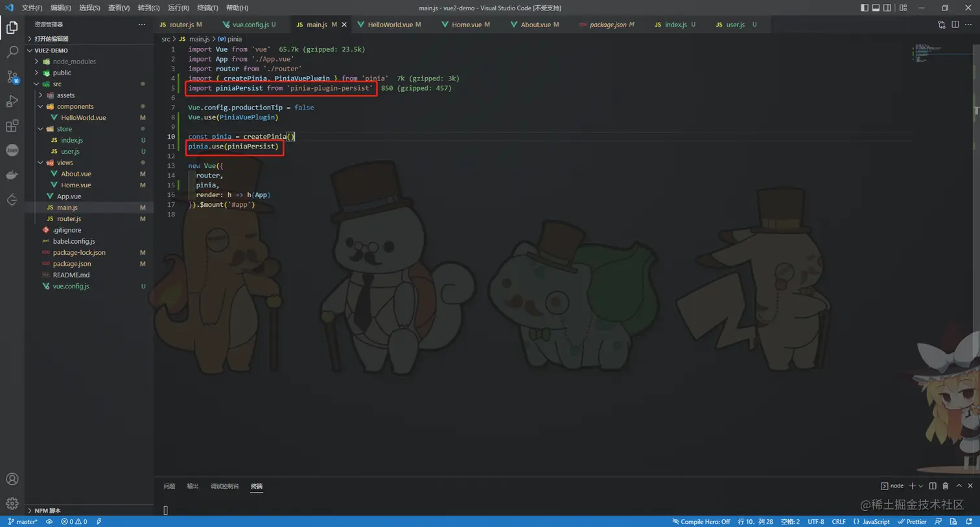Add a new terminal with plus icon

pos(912,486)
